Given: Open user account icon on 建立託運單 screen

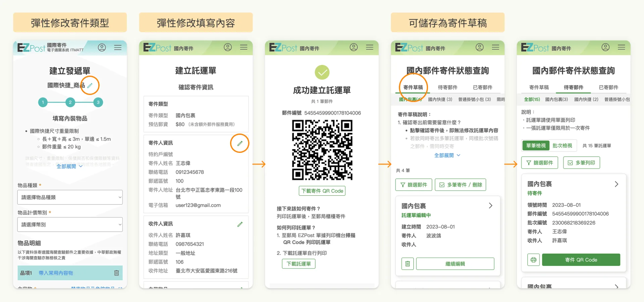Looking at the screenshot, I should (228, 47).
